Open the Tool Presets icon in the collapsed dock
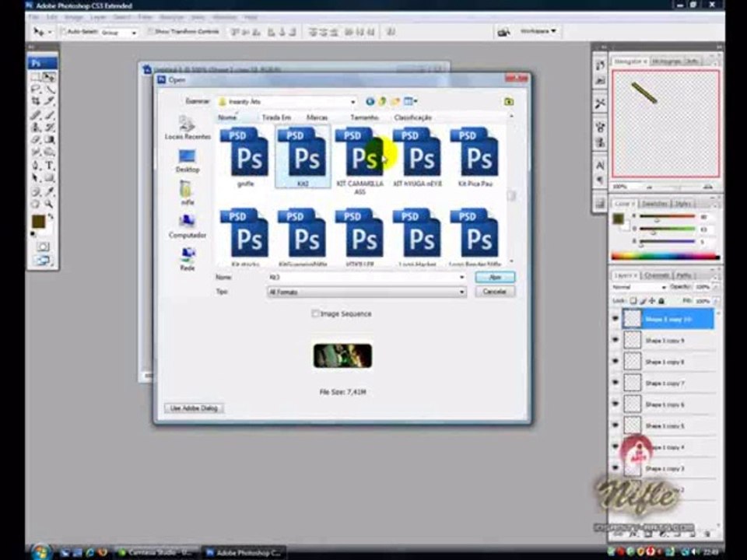The image size is (747, 560). pyautogui.click(x=600, y=103)
